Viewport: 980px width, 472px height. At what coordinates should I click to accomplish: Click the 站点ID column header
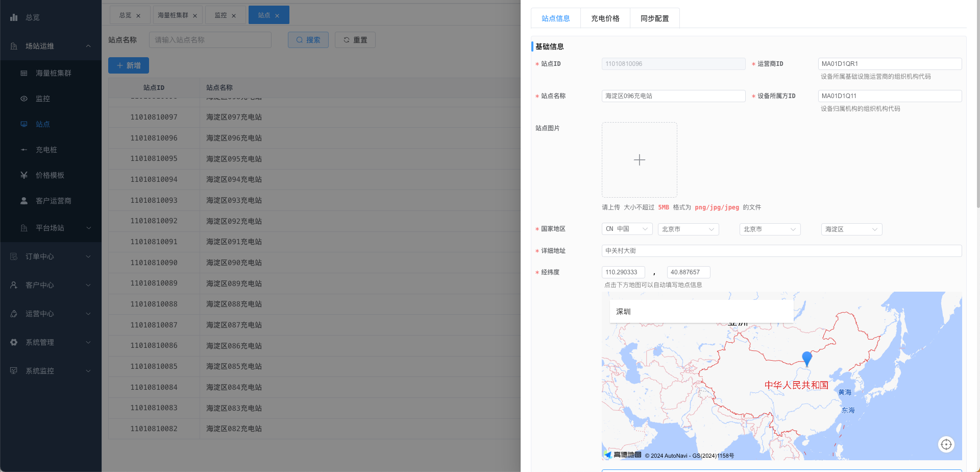click(x=154, y=88)
